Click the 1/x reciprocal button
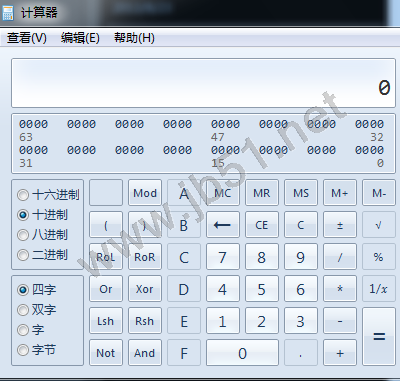Image resolution: width=400 pixels, height=381 pixels. tap(379, 289)
